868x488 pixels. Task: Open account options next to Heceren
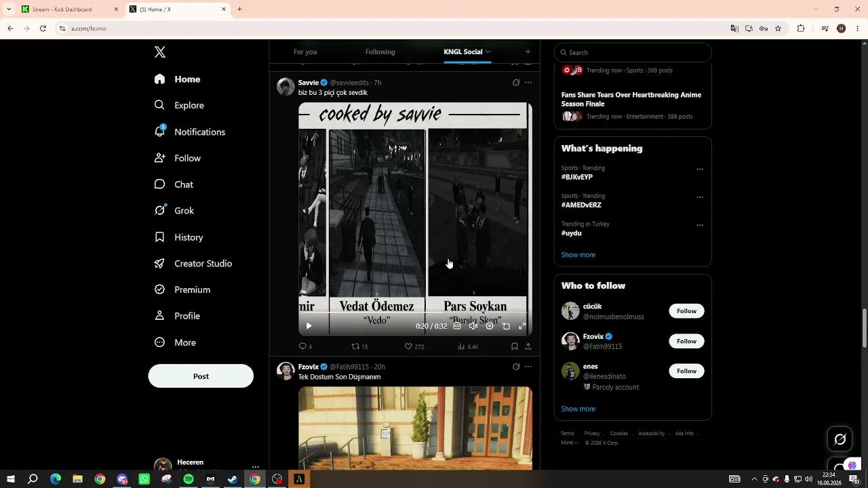click(x=256, y=467)
